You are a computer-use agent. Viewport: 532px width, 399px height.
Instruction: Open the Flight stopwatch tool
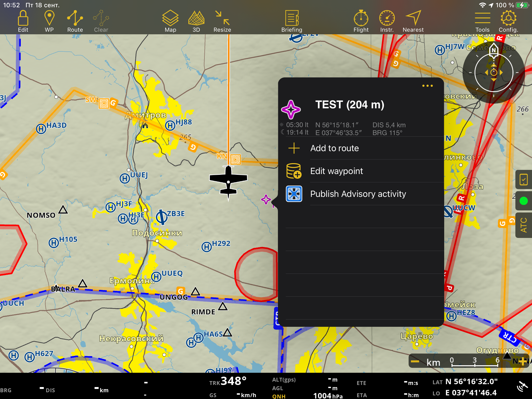(361, 21)
